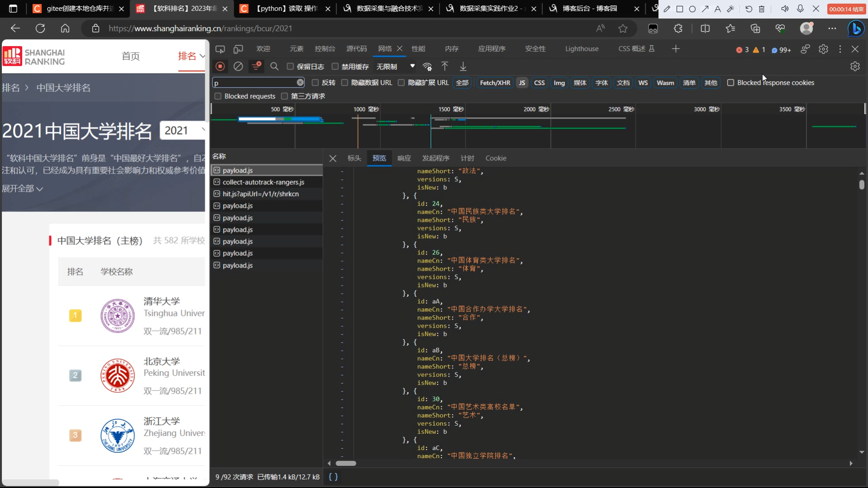This screenshot has height=488, width=868.
Task: Open the pretty-print braces button
Action: click(x=333, y=477)
